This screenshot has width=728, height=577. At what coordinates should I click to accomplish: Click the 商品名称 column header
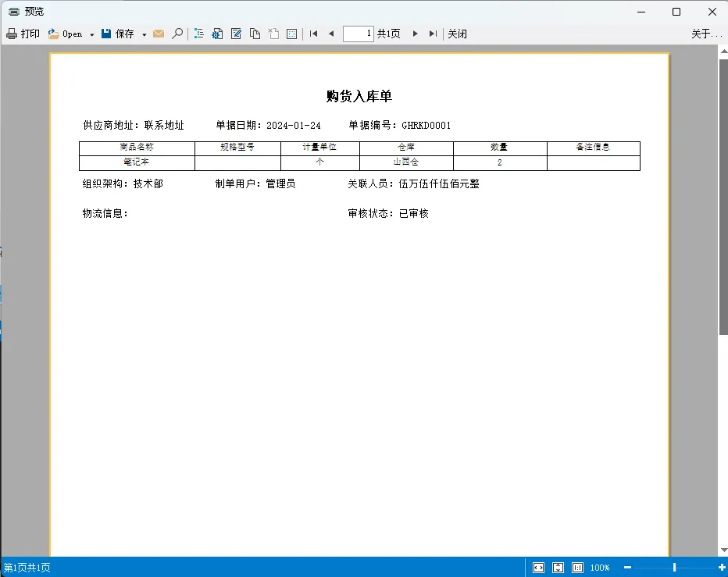137,147
